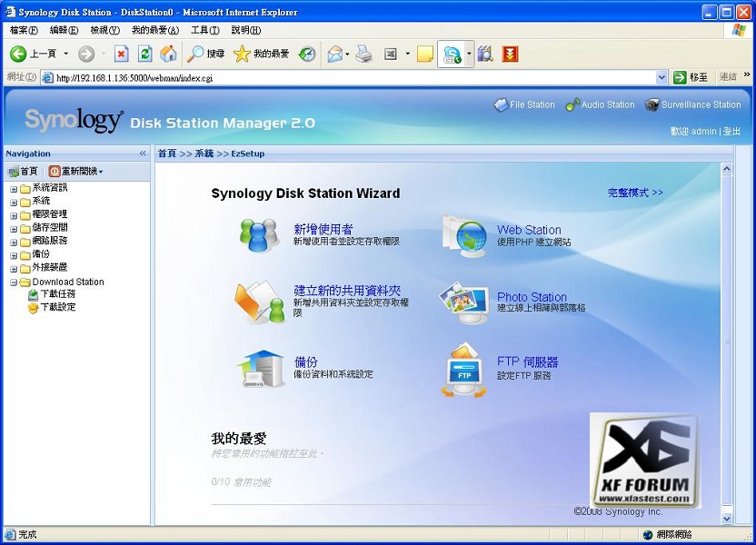The height and width of the screenshot is (545, 756).
Task: Open the 編輯(E) menu
Action: point(64,30)
